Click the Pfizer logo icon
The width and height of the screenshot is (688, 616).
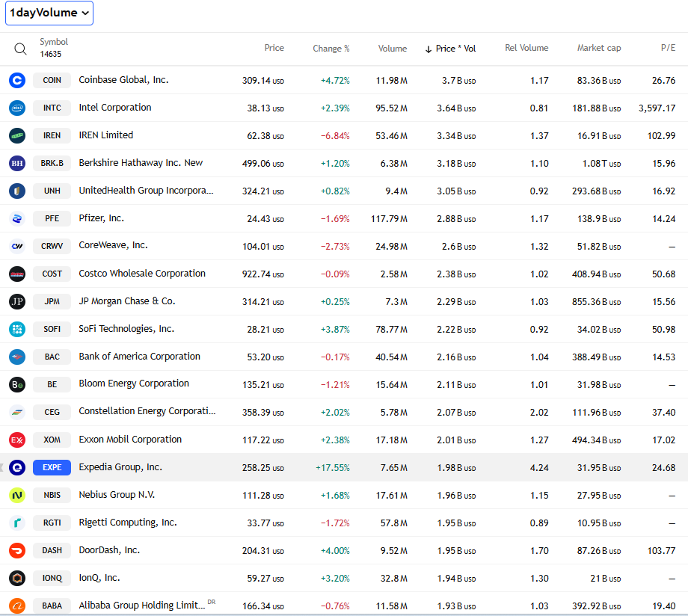click(17, 218)
